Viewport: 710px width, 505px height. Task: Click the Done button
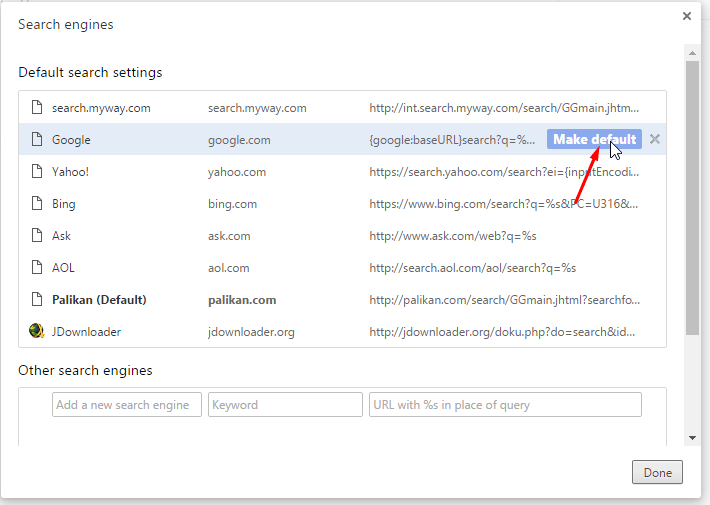[x=657, y=472]
